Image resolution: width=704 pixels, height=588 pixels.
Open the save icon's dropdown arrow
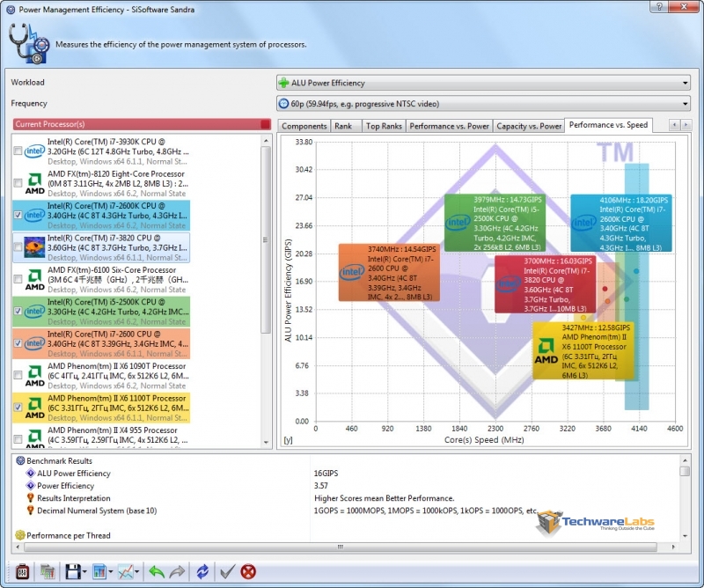[x=84, y=572]
